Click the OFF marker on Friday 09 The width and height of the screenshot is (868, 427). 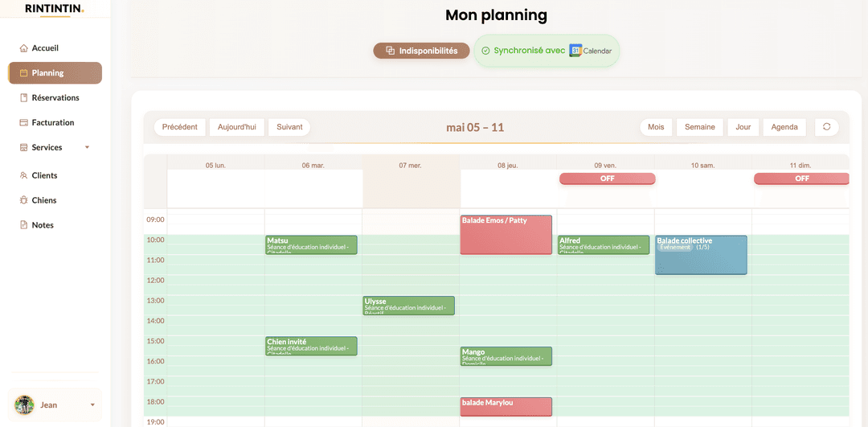pyautogui.click(x=608, y=179)
